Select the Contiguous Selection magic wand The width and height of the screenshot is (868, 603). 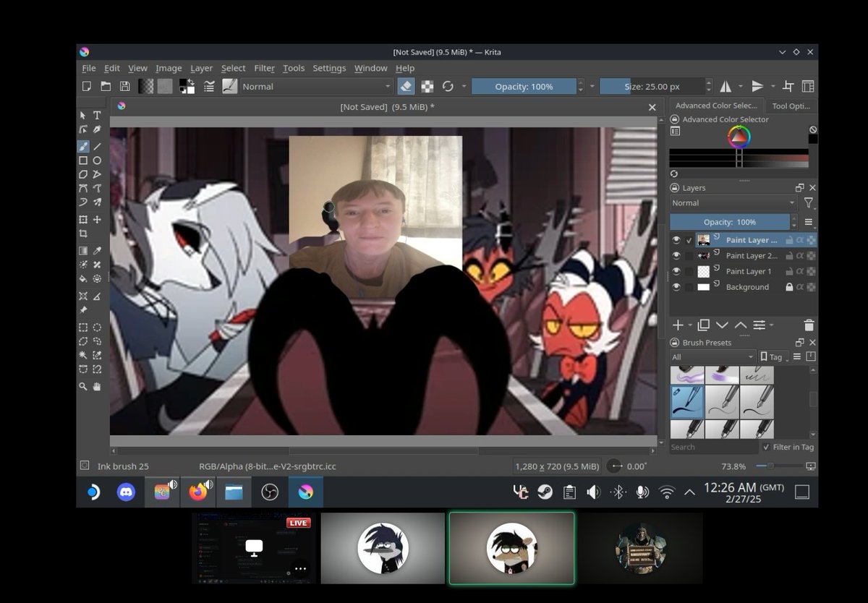coord(83,355)
